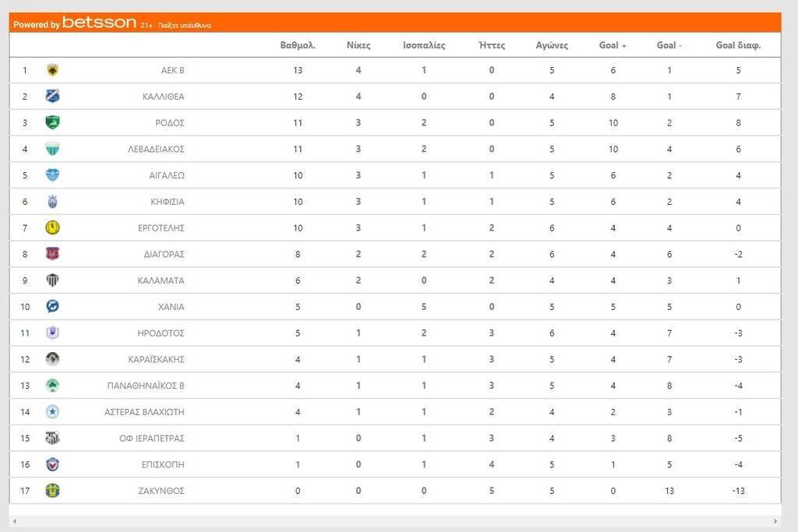Viewport: 798px width, 532px height.
Task: Click the Kallithea team logo
Action: 52,97
